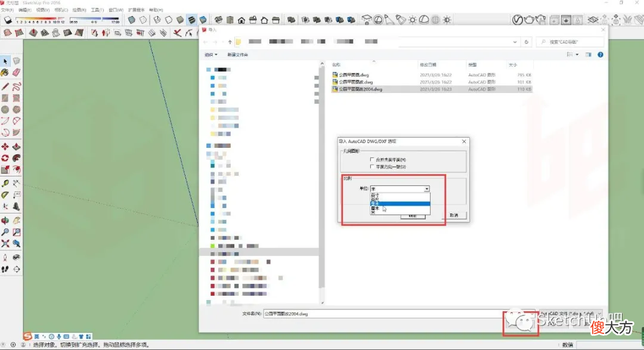
Task: Sort files by 类型 column header
Action: (x=473, y=65)
